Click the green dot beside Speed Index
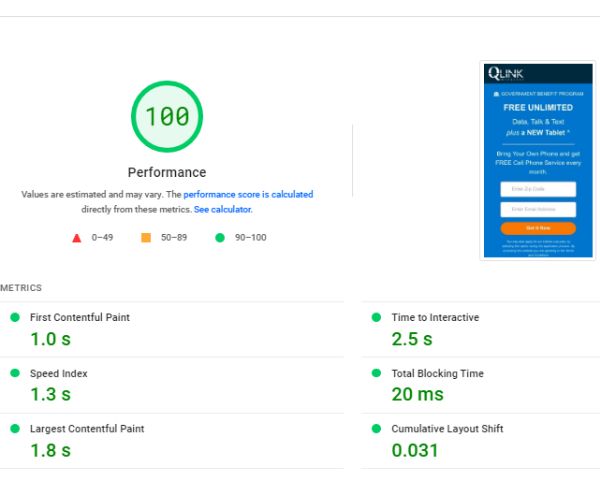600x500 pixels. [15, 373]
